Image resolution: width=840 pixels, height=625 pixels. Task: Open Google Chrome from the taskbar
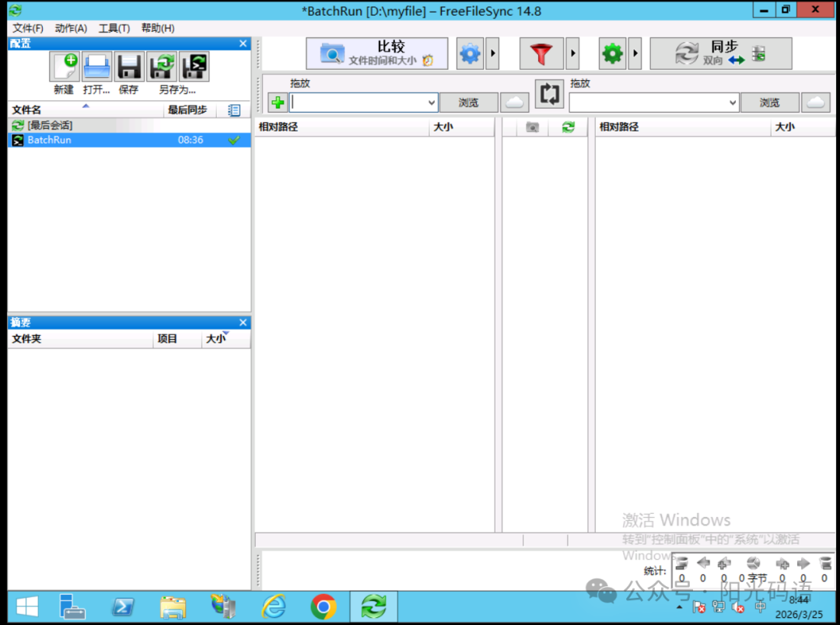click(x=324, y=607)
